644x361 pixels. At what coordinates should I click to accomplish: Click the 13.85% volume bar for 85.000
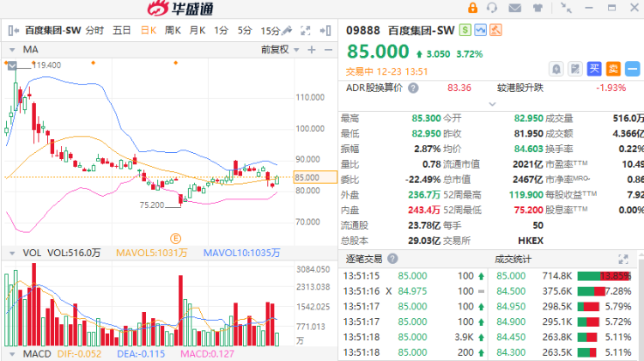pyautogui.click(x=605, y=276)
